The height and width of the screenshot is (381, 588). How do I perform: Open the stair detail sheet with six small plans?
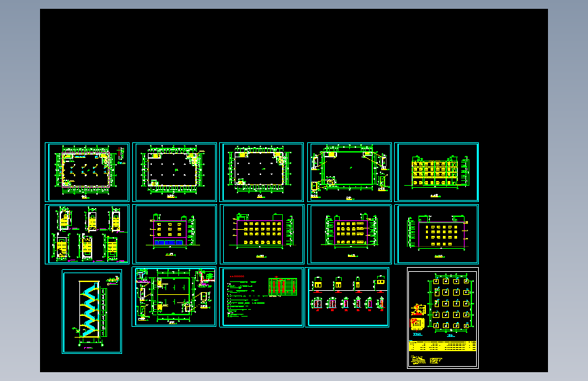[87, 235]
